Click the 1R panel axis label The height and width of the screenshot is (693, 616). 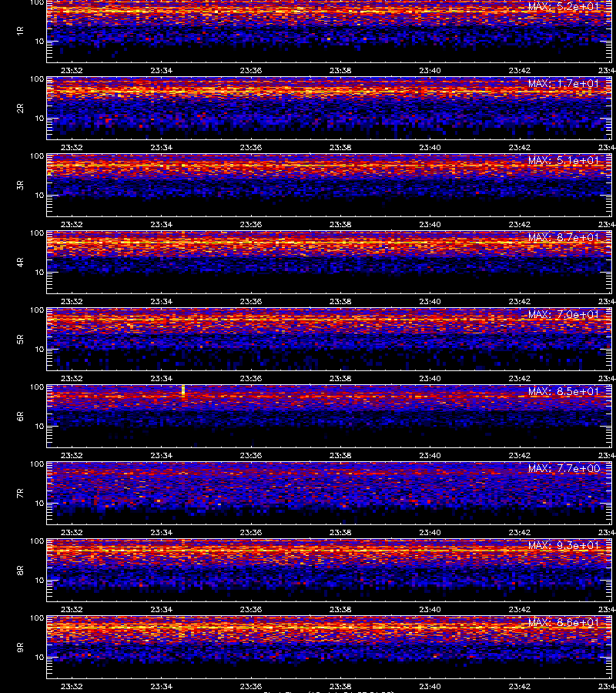[20, 31]
